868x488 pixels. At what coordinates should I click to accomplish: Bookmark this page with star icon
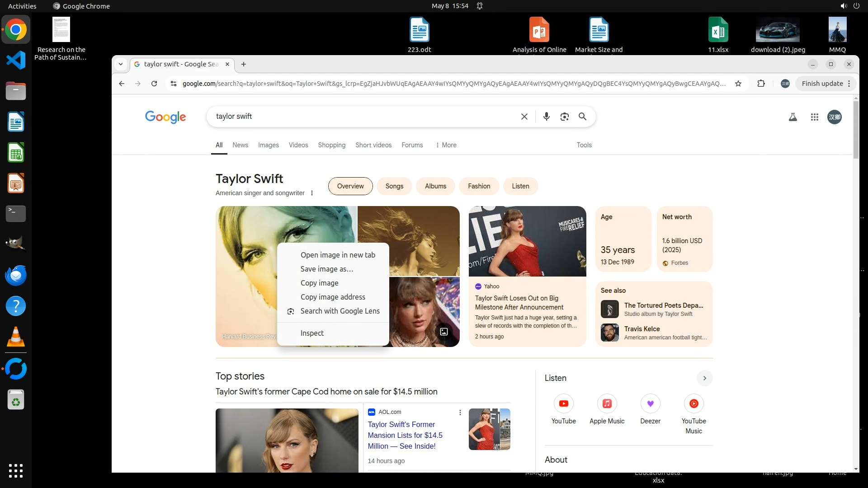[x=738, y=84]
